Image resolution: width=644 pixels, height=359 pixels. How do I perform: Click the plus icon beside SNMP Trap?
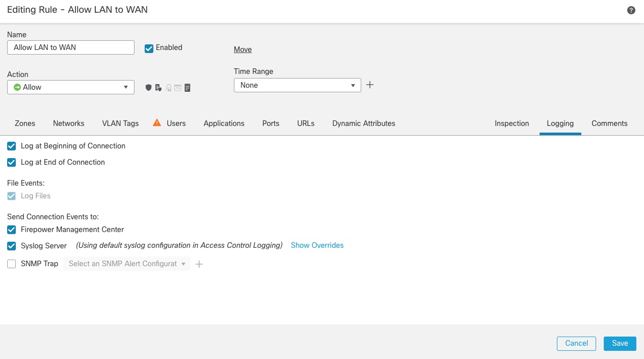tap(199, 264)
